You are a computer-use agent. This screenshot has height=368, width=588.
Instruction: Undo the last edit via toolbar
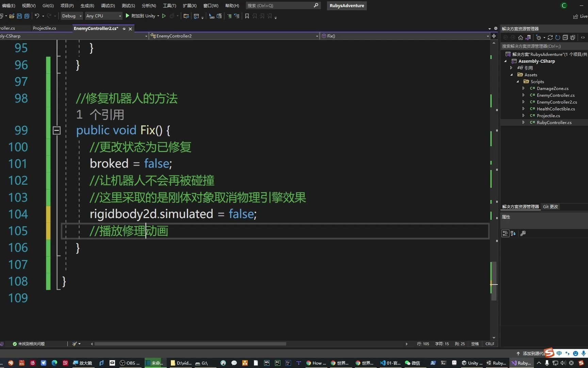[37, 16]
